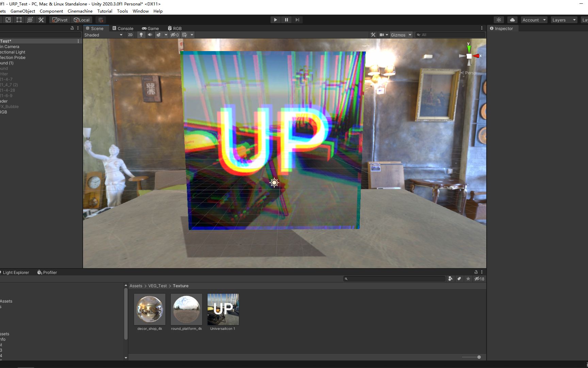Click the Unity Collaborate cloud icon
The image size is (588, 368).
pos(512,19)
